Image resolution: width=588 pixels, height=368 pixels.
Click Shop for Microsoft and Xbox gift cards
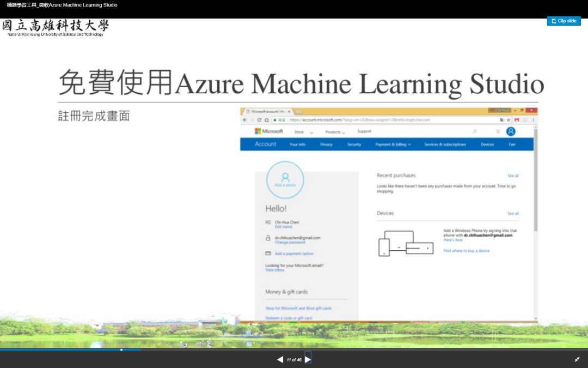(298, 308)
